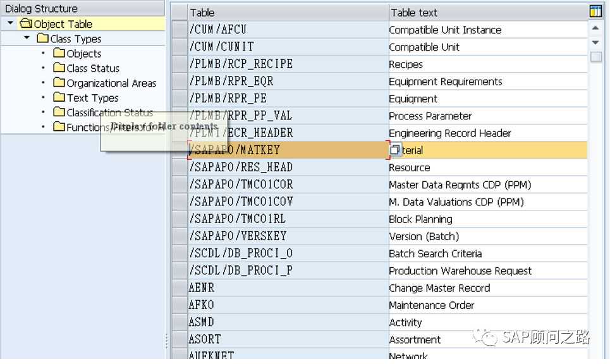Collapse the Class Types tree node
610x364 pixels.
(27, 39)
